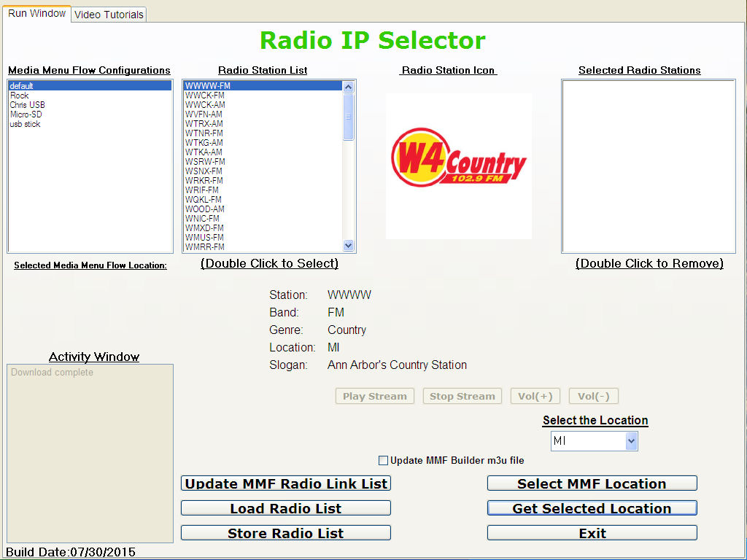The image size is (747, 560).
Task: Select WMRR-FM in station list
Action: point(263,247)
